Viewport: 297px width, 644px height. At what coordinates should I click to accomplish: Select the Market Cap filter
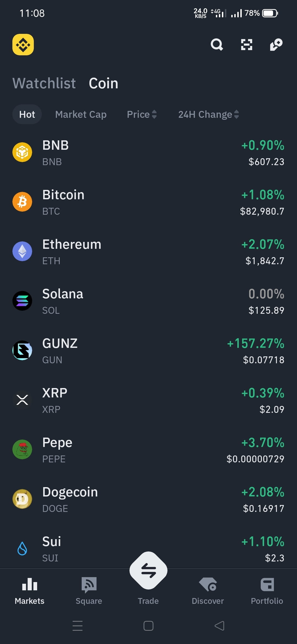[81, 114]
